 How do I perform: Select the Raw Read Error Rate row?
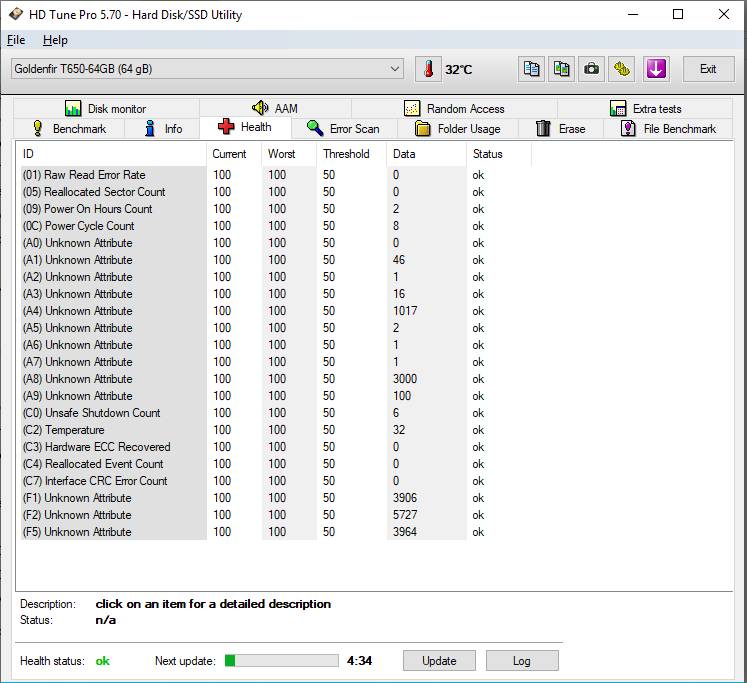(x=276, y=175)
